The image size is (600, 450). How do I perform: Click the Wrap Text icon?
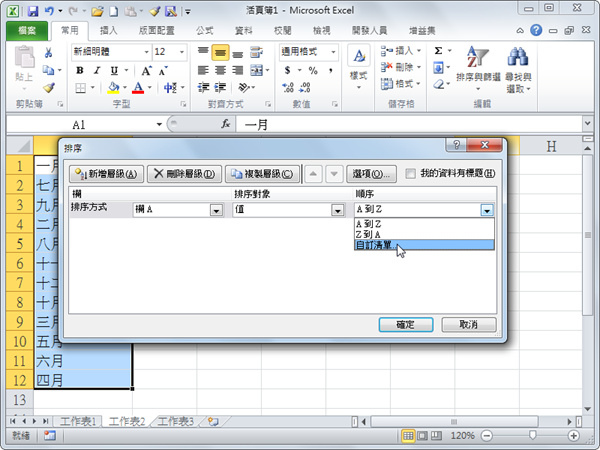[x=256, y=52]
